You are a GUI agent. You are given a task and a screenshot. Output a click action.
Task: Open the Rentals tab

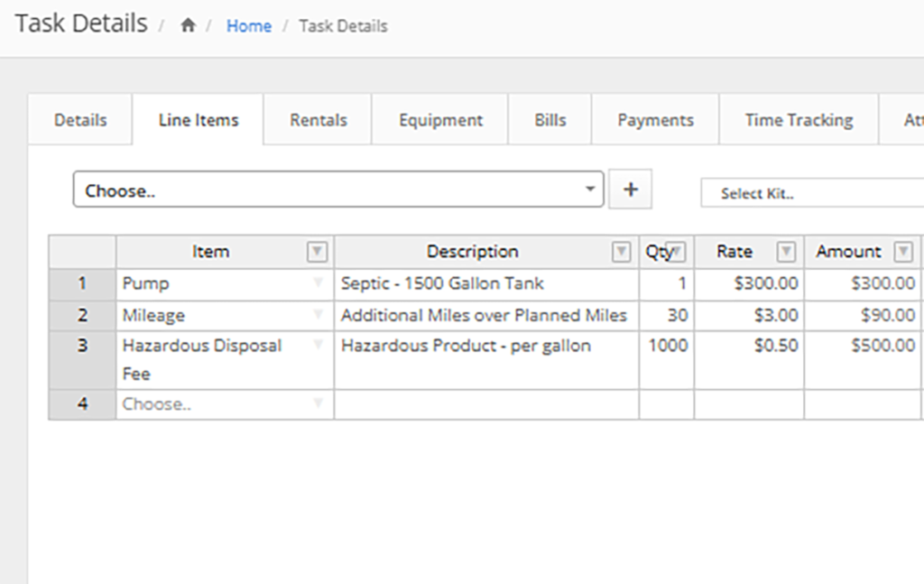(319, 120)
